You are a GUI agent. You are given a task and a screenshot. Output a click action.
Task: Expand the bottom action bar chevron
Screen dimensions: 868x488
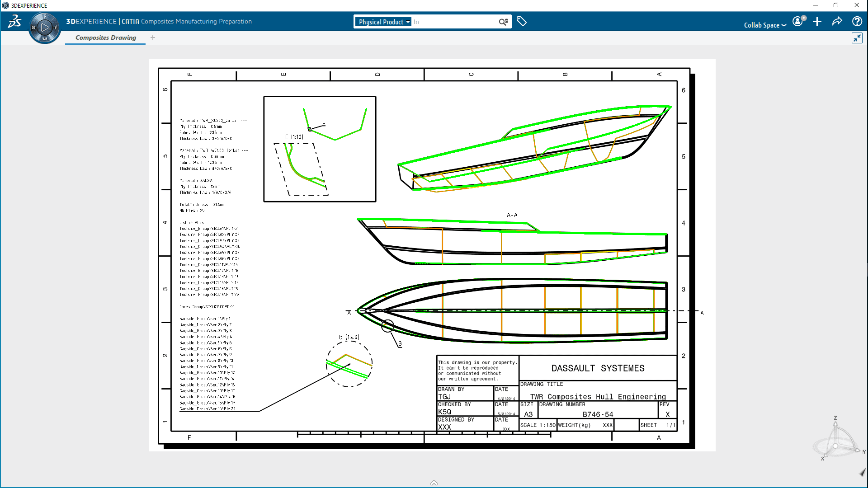pos(434,483)
